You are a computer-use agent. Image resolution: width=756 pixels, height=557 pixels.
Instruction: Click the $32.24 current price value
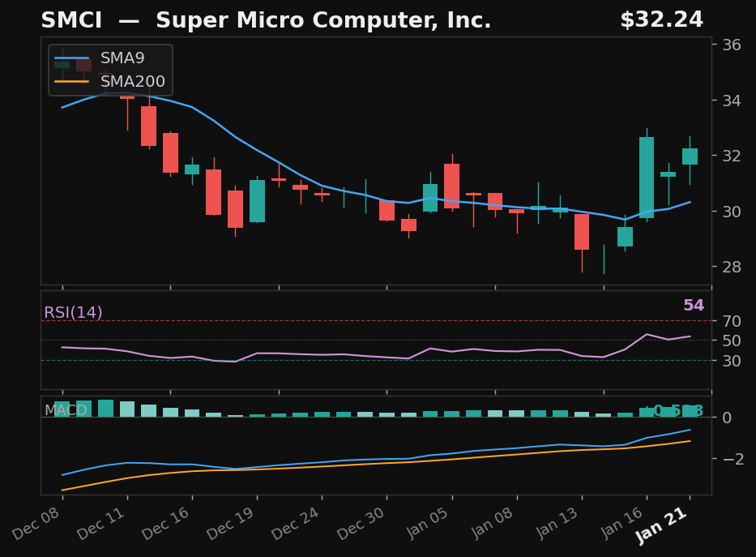tap(661, 19)
